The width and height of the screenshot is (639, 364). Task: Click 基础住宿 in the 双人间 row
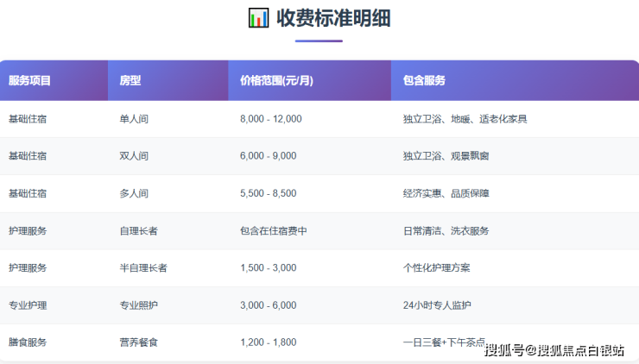tap(28, 156)
